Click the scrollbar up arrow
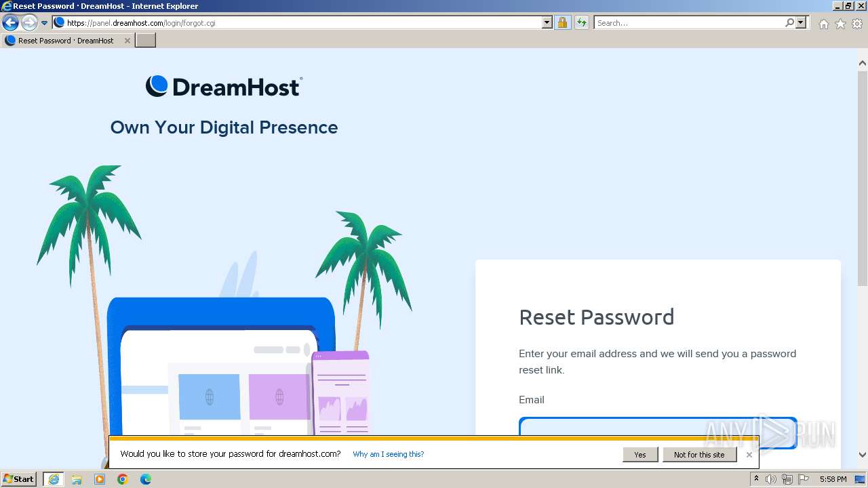This screenshot has height=488, width=868. point(863,63)
